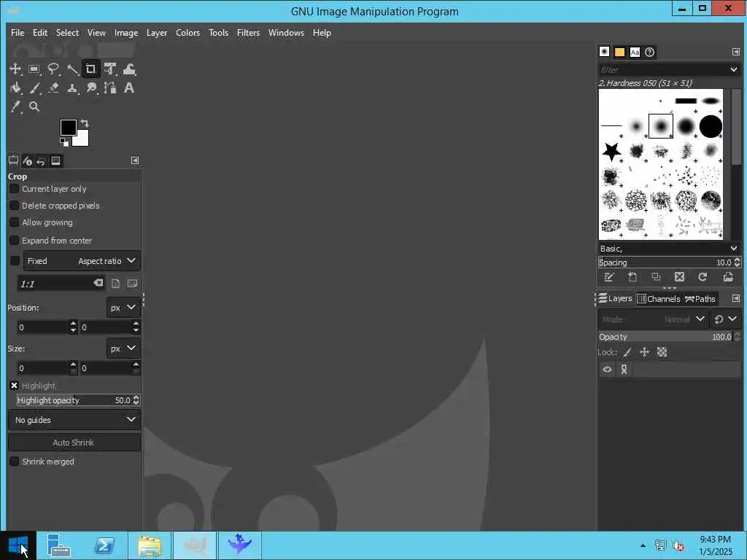
Task: Toggle Expand from center checkbox
Action: pos(15,241)
